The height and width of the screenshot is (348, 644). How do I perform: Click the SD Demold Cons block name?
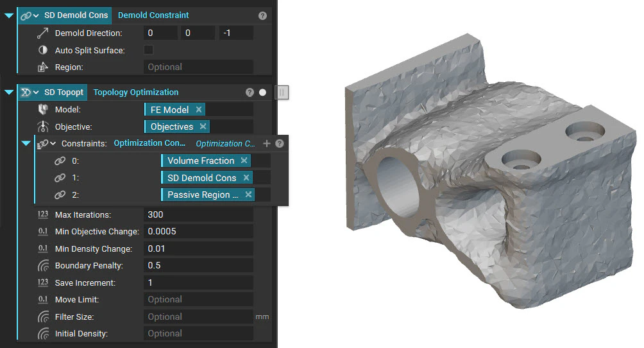click(x=76, y=15)
